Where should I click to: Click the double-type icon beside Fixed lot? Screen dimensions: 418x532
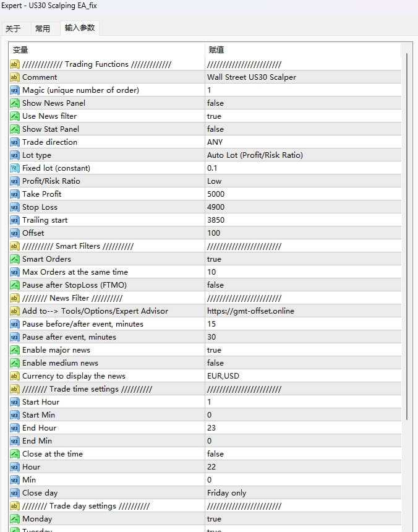15,168
